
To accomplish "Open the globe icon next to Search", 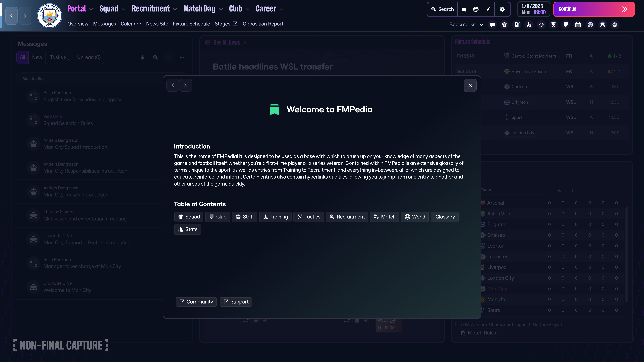I will [476, 9].
